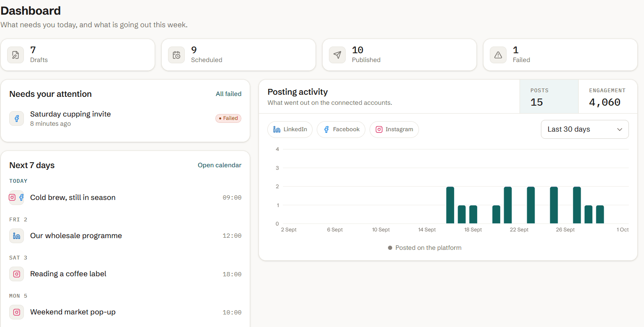Screen dimensions: 644x327
Task: Click the 10 Published count label
Action: tap(366, 54)
